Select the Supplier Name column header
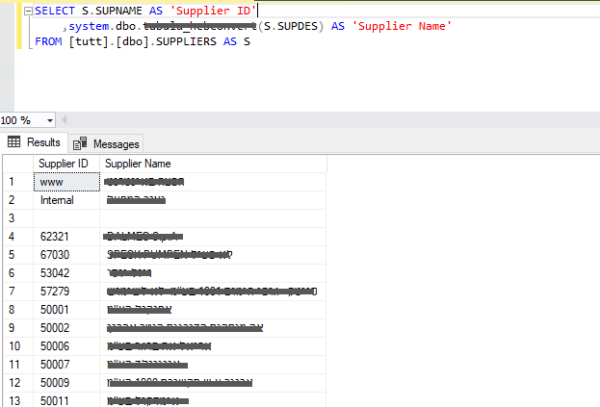The width and height of the screenshot is (600, 407). click(x=138, y=163)
